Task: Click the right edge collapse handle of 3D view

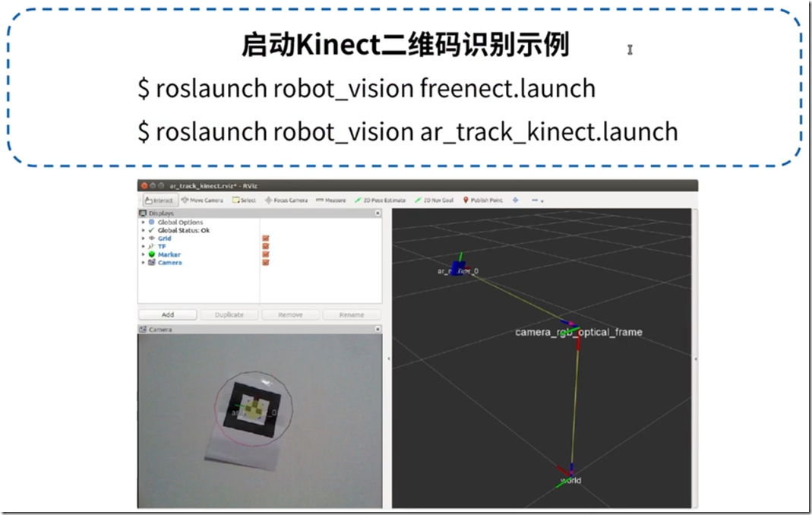Action: (696, 359)
